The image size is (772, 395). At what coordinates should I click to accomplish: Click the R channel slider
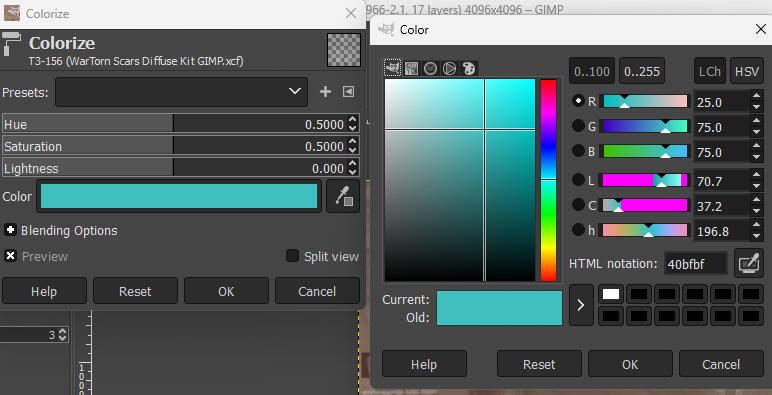(x=645, y=101)
